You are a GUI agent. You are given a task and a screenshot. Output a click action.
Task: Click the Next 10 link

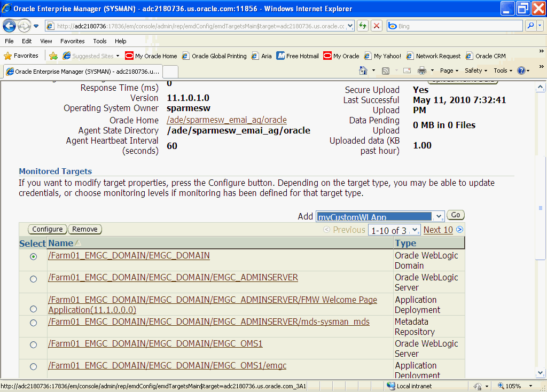coord(438,230)
